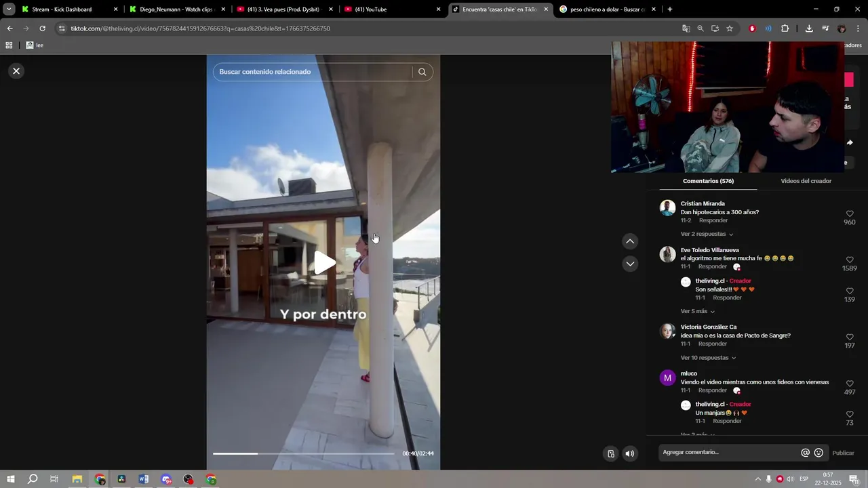868x488 pixels.
Task: Close the TikTok 'casas chile' tab
Action: point(546,9)
